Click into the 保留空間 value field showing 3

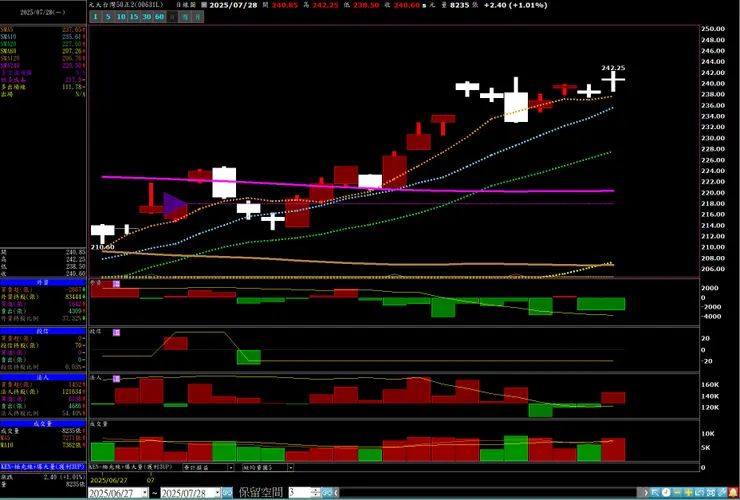[300, 493]
